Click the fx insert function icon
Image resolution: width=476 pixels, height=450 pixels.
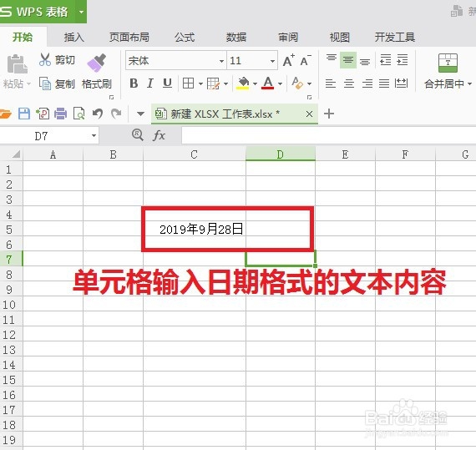coord(159,135)
